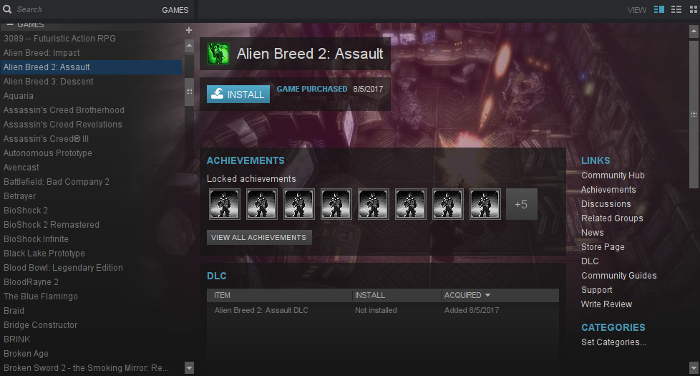
Task: Open Related Groups link
Action: [x=612, y=218]
